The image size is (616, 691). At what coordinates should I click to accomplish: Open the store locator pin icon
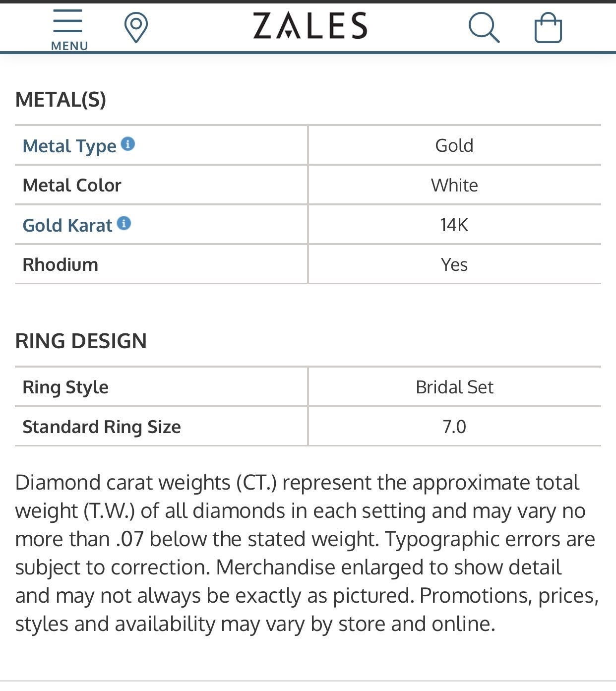coord(136,28)
